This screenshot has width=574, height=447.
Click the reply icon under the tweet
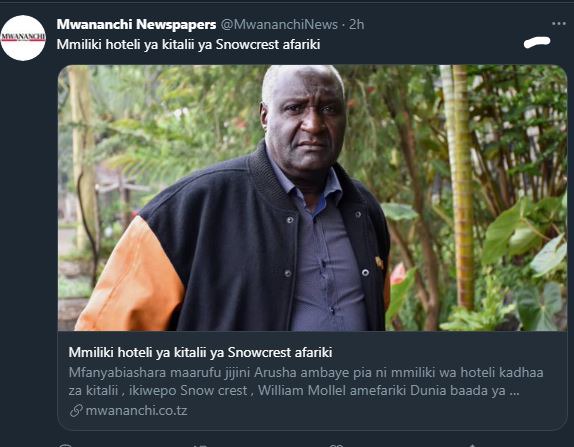coord(65,445)
